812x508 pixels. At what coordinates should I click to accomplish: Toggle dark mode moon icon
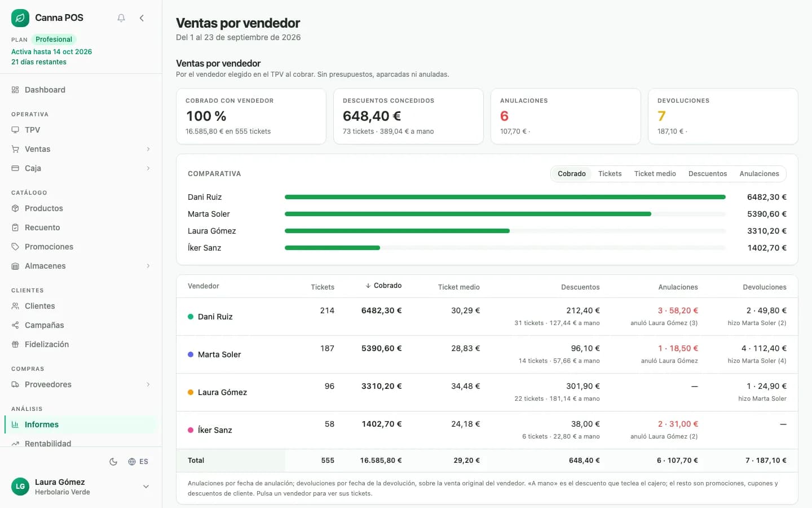click(113, 462)
